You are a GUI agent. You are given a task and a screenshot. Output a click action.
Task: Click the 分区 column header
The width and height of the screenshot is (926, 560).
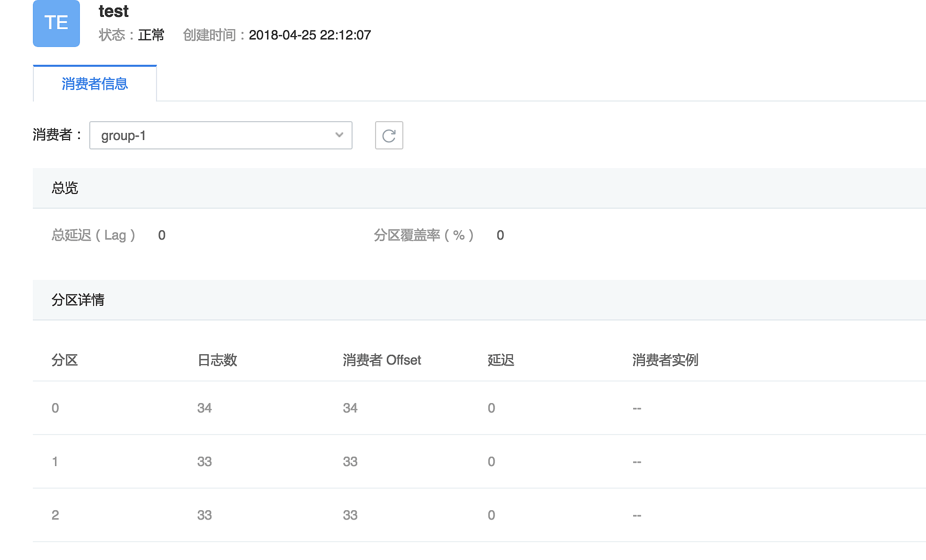coord(64,360)
